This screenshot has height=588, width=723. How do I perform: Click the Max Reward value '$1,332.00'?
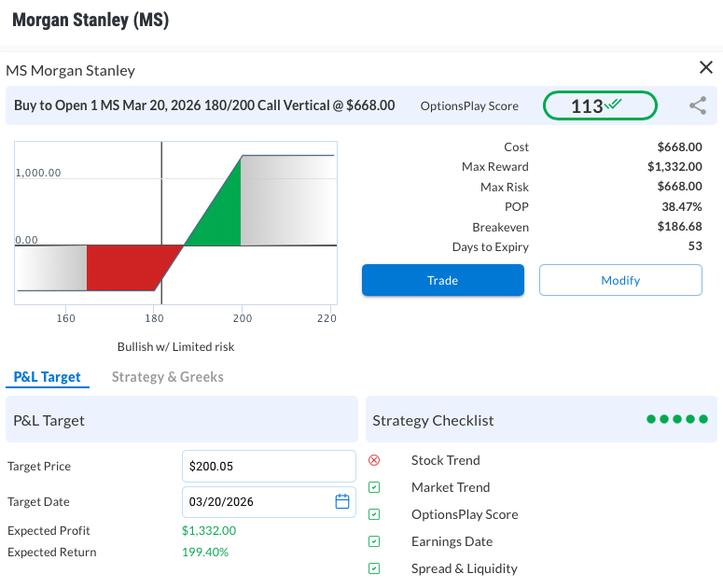[x=674, y=166]
